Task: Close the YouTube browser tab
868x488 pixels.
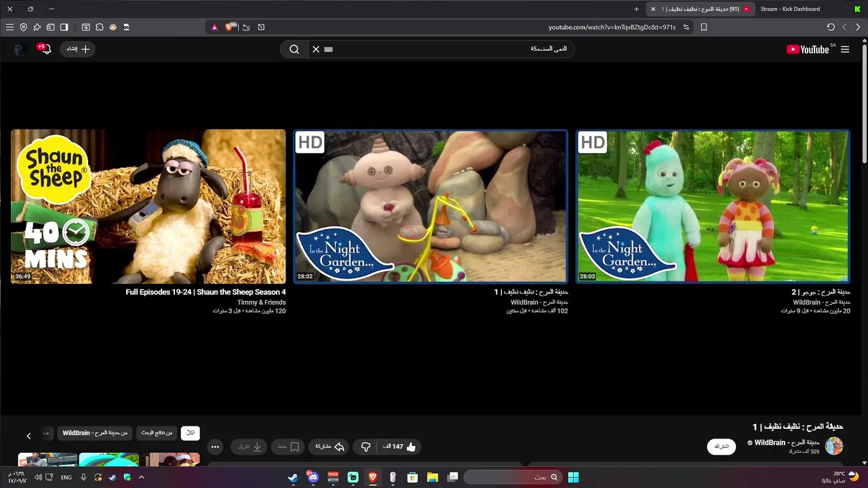Action: (x=653, y=9)
